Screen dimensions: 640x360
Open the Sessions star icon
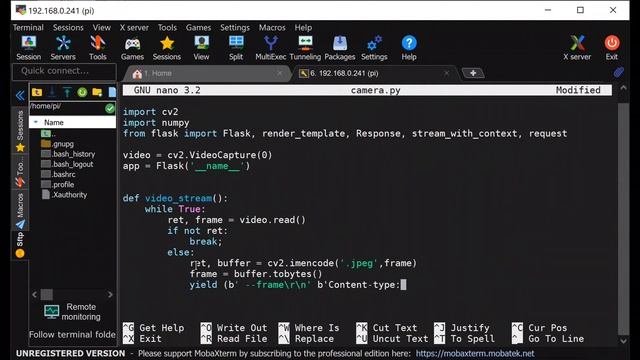(167, 48)
